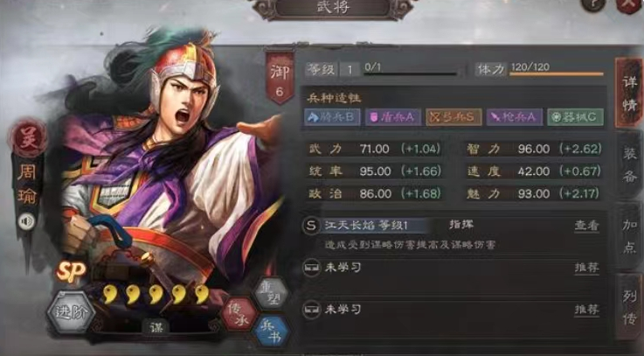Open the 装备 side tab
This screenshot has height=356, width=644.
click(x=629, y=165)
